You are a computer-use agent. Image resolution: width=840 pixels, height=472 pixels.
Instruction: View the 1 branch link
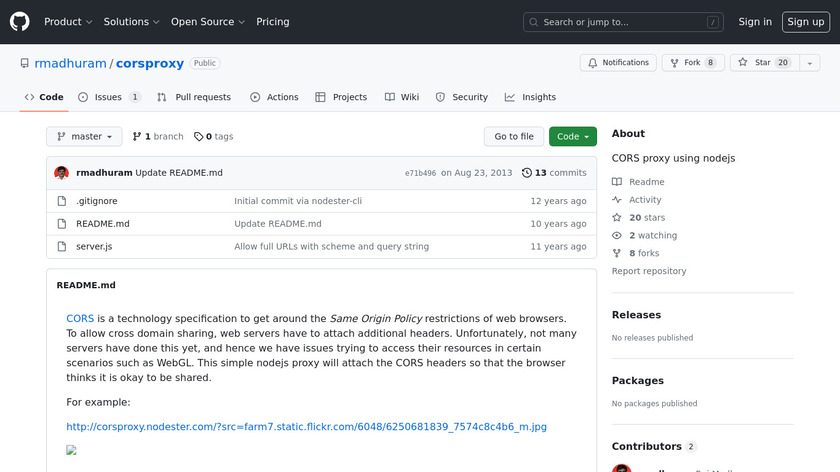point(158,137)
